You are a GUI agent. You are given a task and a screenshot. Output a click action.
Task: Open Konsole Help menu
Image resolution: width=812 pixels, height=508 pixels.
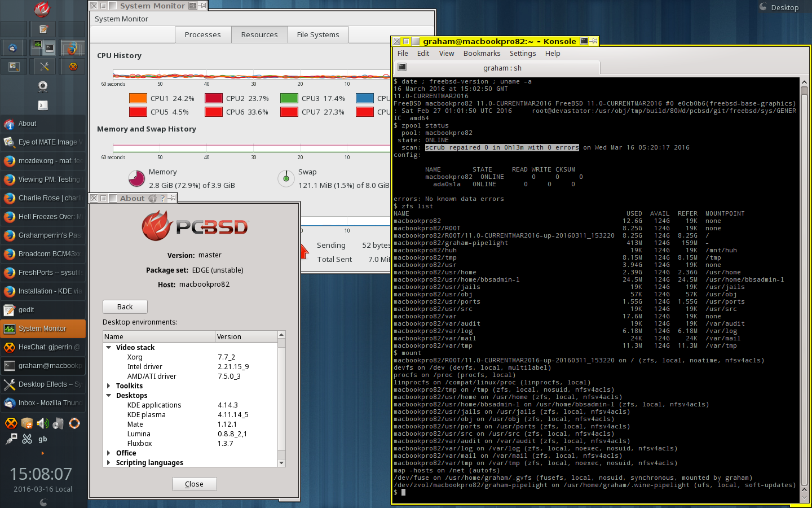553,54
